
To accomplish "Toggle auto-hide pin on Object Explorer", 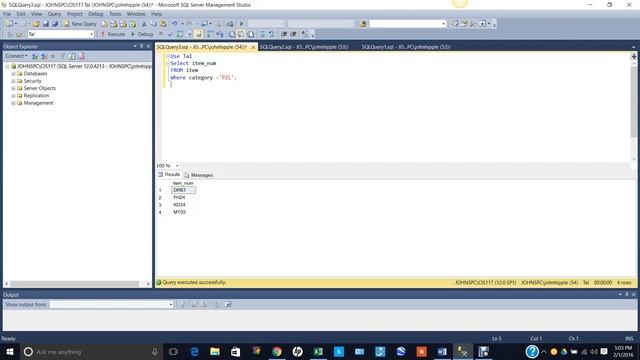I will tap(142, 46).
